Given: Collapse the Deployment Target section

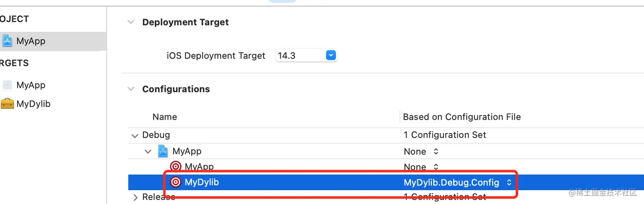Looking at the screenshot, I should click(131, 22).
